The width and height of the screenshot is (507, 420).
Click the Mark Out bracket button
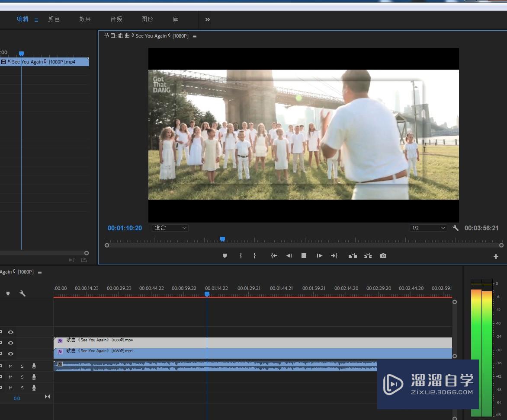click(x=254, y=255)
